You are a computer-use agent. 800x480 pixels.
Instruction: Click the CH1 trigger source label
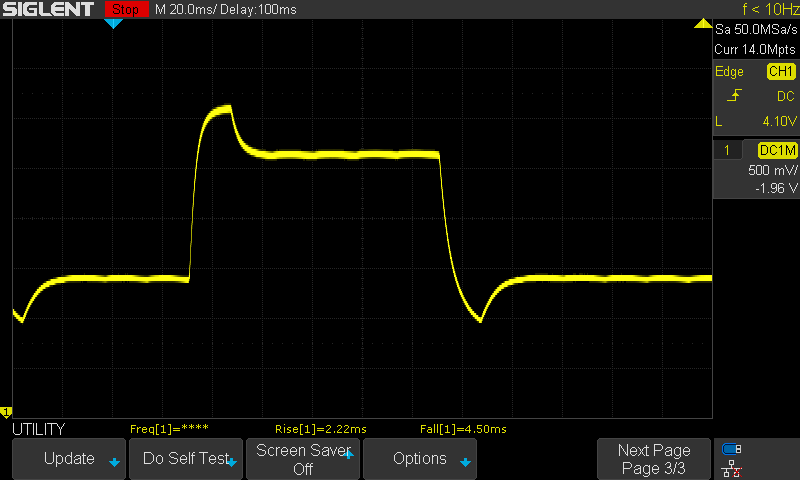781,71
